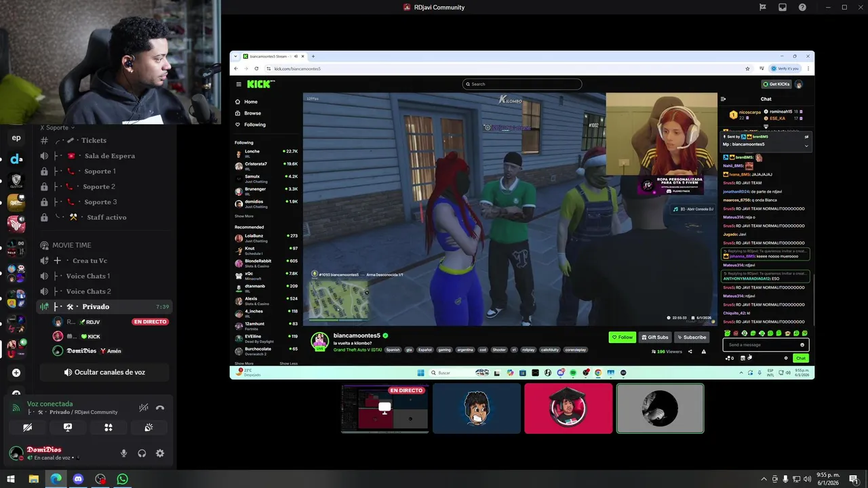Turn on camera in voice panel
Image resolution: width=868 pixels, height=488 pixels.
[27, 428]
